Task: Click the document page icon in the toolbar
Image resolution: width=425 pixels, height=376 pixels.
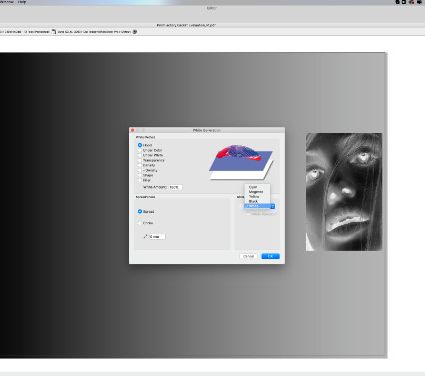Action: tap(54, 32)
